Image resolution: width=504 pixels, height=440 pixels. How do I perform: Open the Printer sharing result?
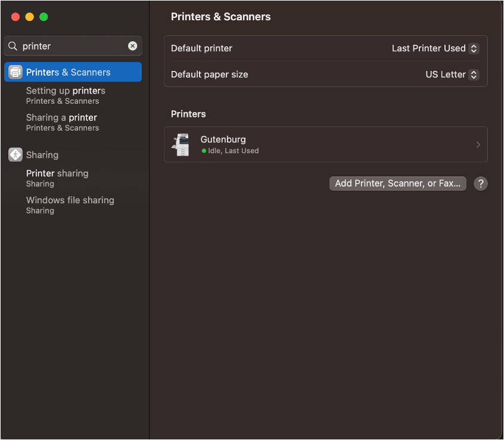coord(57,178)
